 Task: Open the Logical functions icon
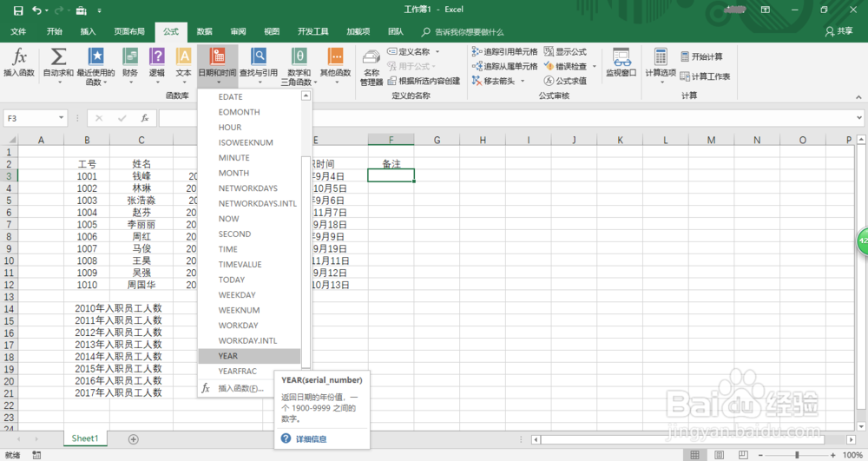click(x=156, y=56)
